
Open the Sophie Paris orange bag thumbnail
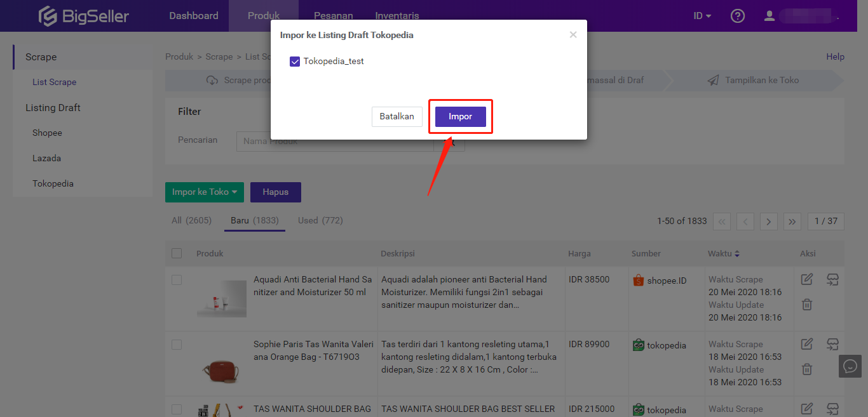point(222,370)
